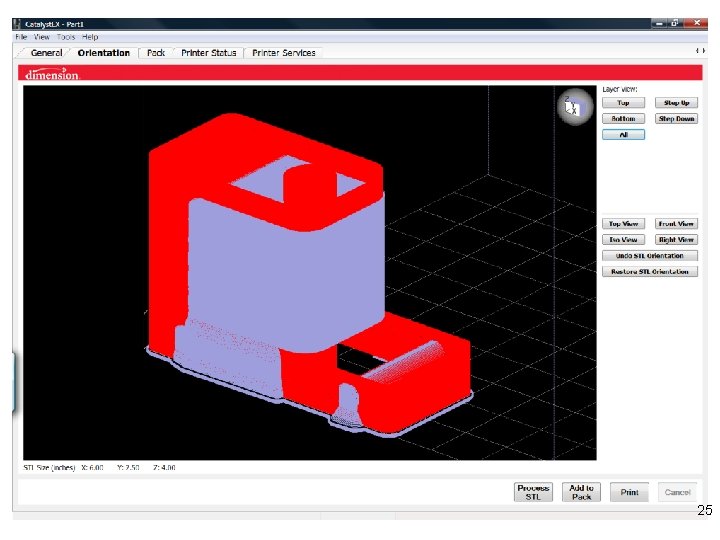Select the All layers view button
This screenshot has height=540, width=720.
click(x=623, y=135)
